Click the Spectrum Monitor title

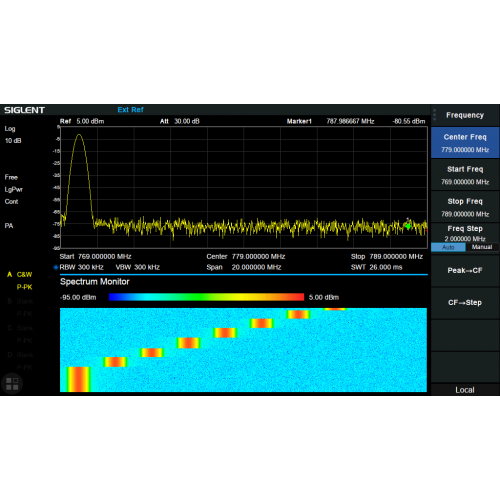(95, 282)
